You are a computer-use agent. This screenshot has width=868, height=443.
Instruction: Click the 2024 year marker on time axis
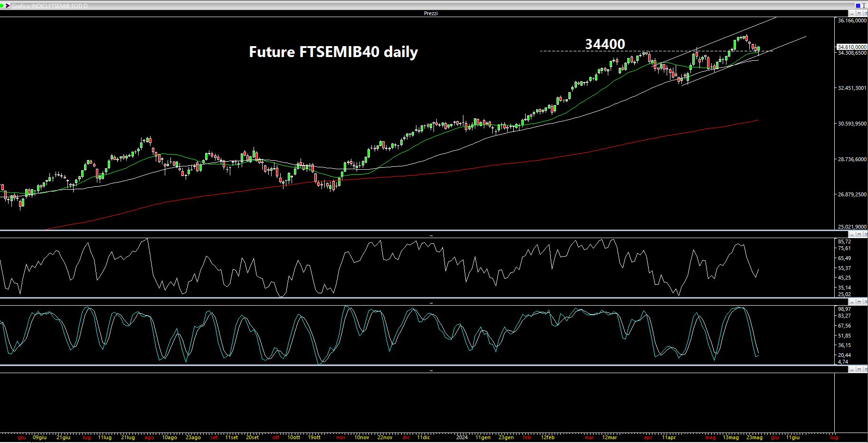(x=462, y=437)
